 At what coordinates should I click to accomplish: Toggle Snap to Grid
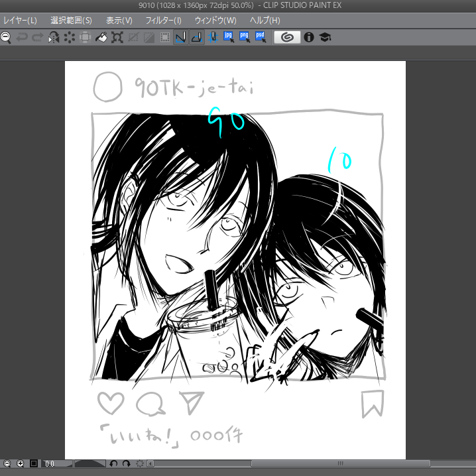point(213,38)
